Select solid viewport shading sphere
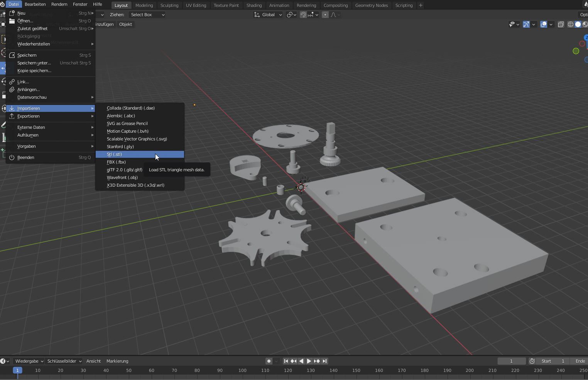The height and width of the screenshot is (380, 588). tap(578, 24)
